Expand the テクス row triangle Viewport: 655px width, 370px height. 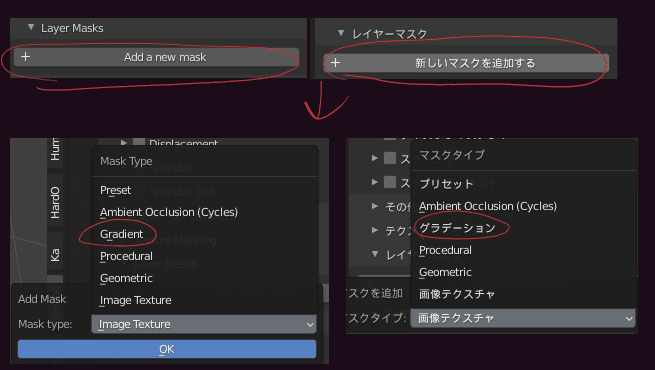pos(375,230)
